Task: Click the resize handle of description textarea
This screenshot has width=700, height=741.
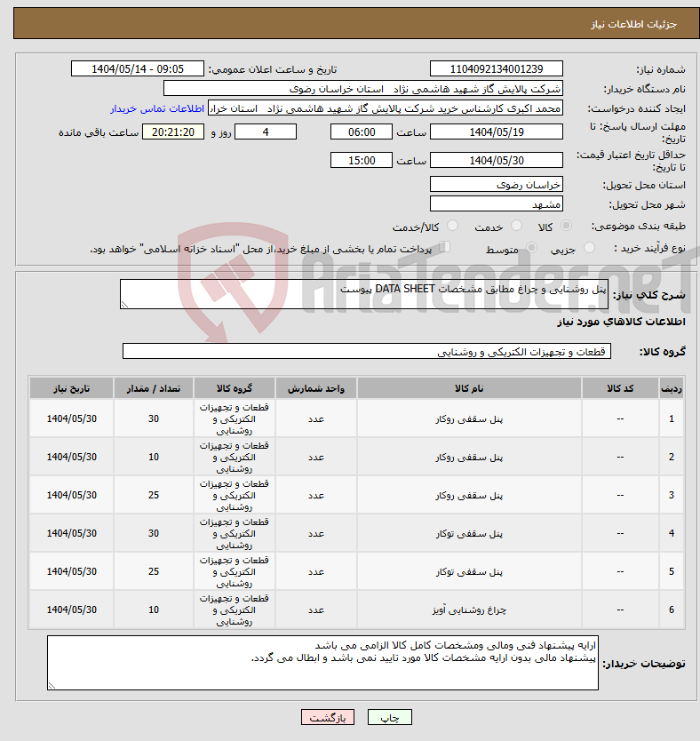Action: (124, 305)
